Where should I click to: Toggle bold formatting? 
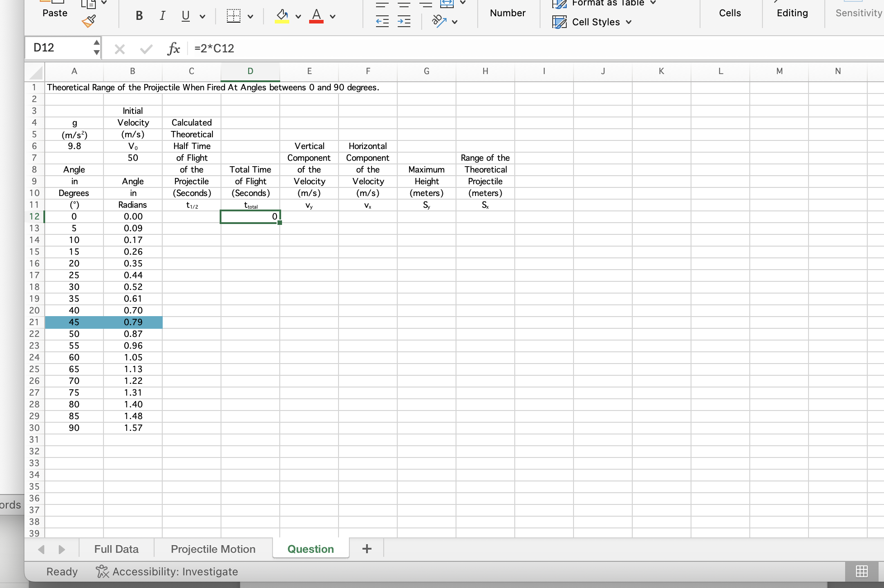139,16
